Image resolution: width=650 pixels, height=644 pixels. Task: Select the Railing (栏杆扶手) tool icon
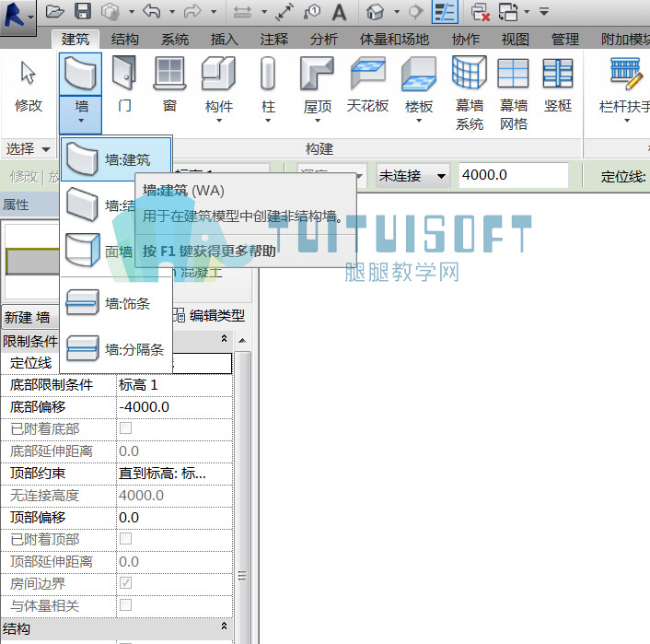point(626,75)
